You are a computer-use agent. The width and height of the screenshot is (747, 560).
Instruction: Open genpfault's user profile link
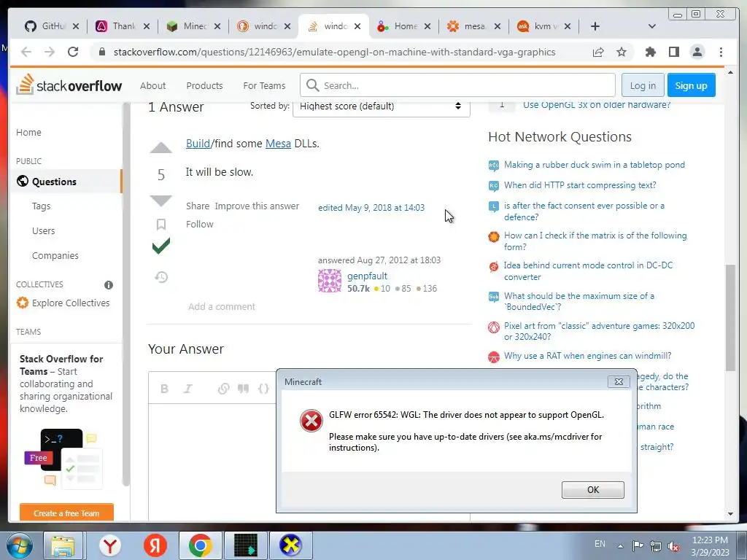pyautogui.click(x=367, y=276)
